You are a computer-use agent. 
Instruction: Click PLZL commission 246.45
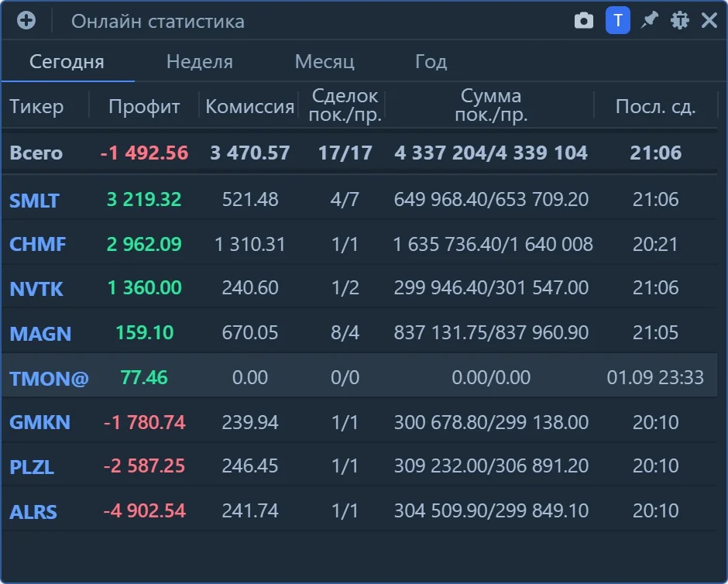(x=250, y=465)
